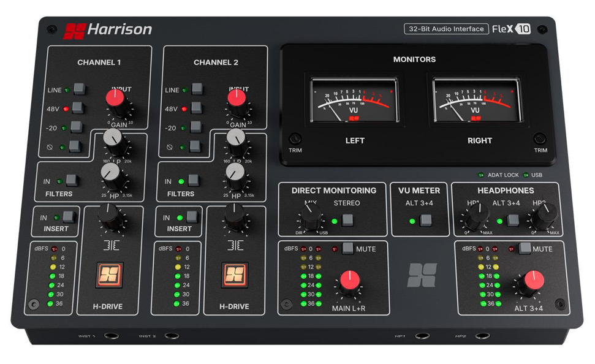
Task: Click the FleX 10 badge
Action: coord(511,29)
